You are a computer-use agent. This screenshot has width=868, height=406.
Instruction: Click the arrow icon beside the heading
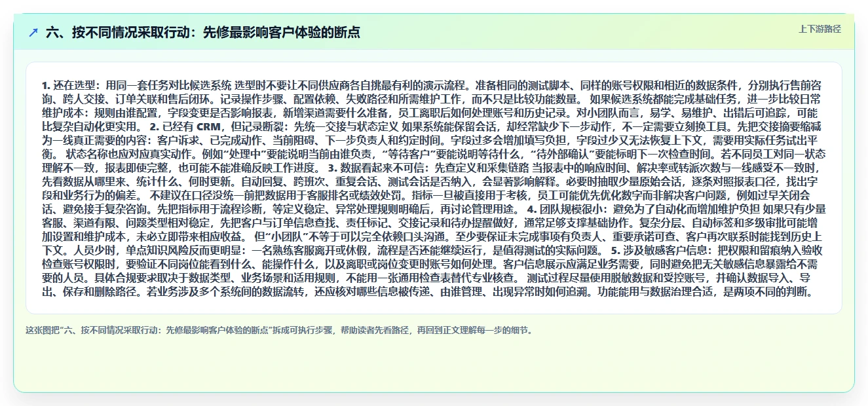(33, 32)
